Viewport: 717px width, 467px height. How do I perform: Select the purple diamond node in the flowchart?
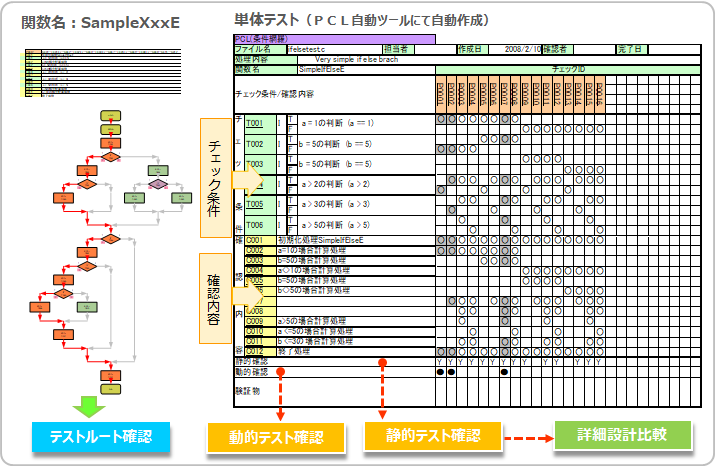tap(157, 185)
